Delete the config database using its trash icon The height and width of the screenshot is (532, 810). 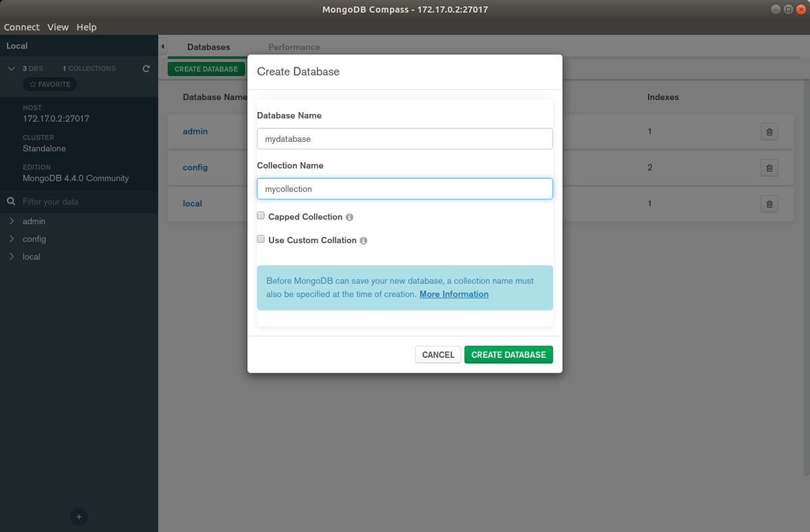[x=769, y=167]
